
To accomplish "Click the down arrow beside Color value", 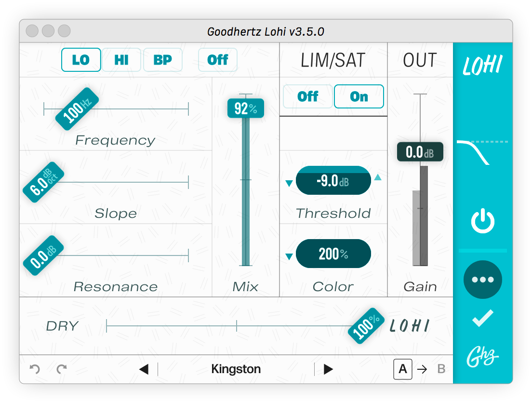I will pyautogui.click(x=289, y=256).
